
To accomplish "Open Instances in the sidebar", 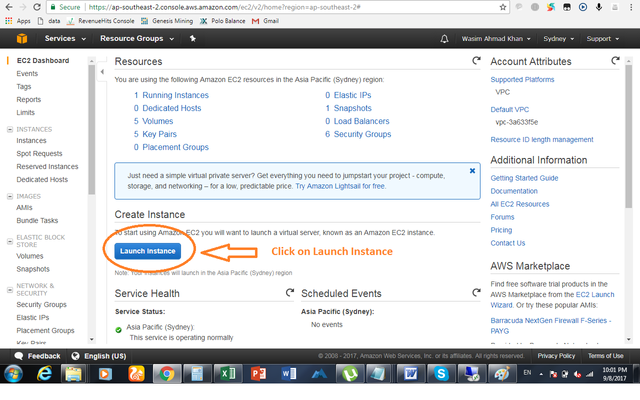I will pyautogui.click(x=31, y=140).
